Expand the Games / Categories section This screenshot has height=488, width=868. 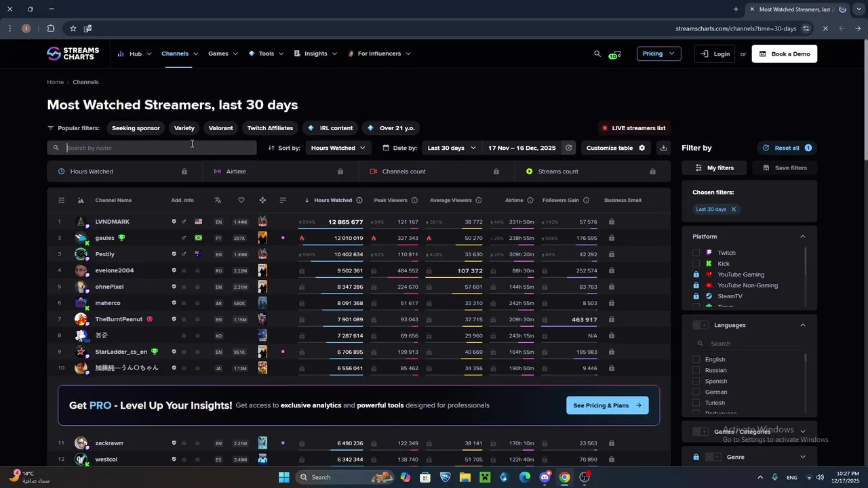pos(803,432)
